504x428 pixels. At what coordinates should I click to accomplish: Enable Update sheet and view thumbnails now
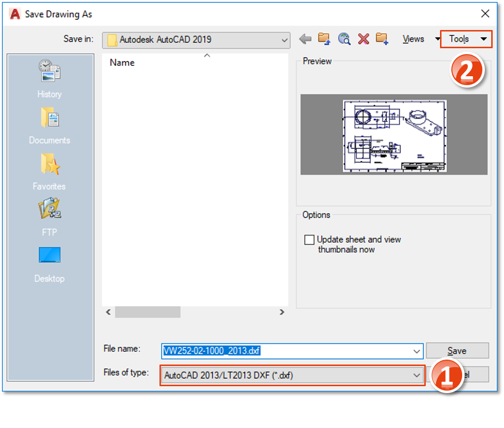pyautogui.click(x=309, y=240)
